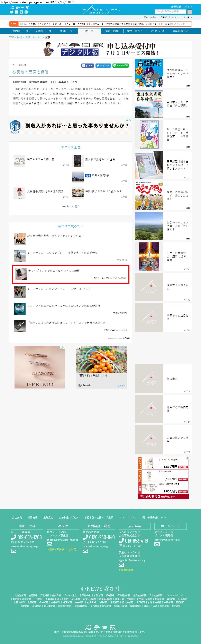The height and width of the screenshot is (644, 201).
Task: Click the ログイン link
Action: [187, 7]
